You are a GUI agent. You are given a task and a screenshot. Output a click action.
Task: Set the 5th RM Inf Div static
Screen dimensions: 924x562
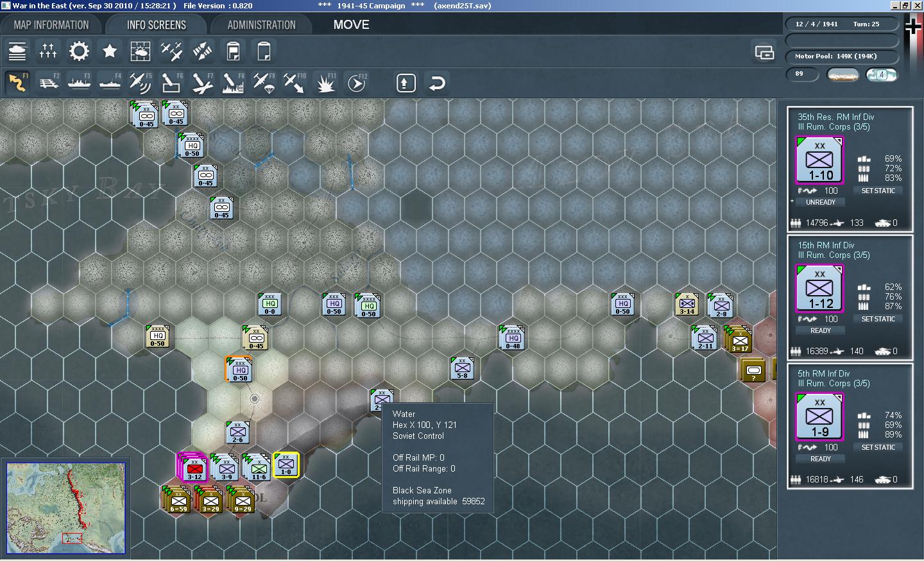pos(878,447)
